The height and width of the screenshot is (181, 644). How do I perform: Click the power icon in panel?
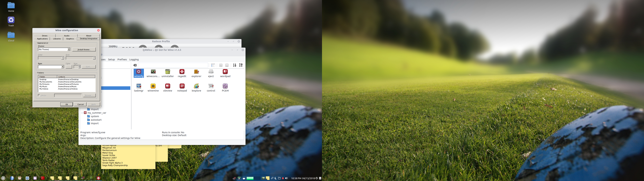(316, 178)
